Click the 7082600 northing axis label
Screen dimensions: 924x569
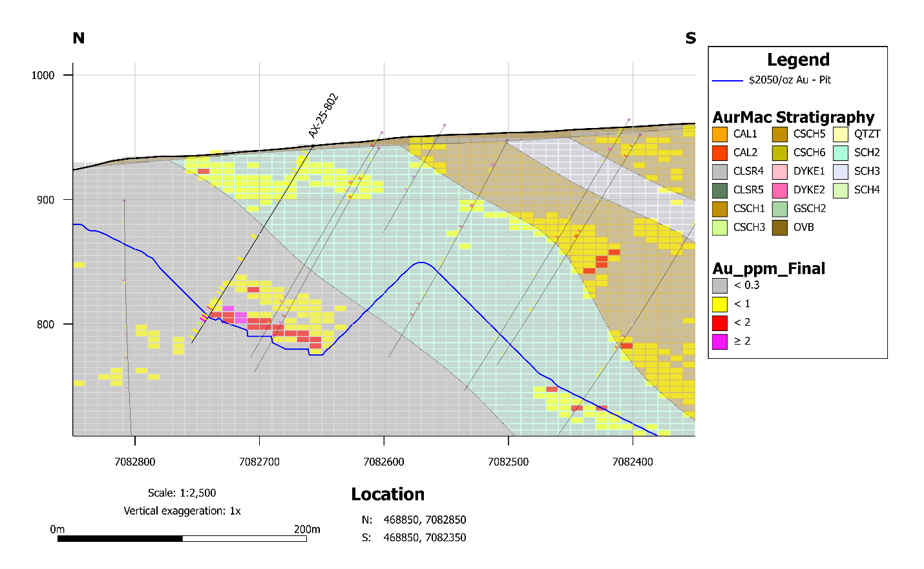pyautogui.click(x=384, y=462)
